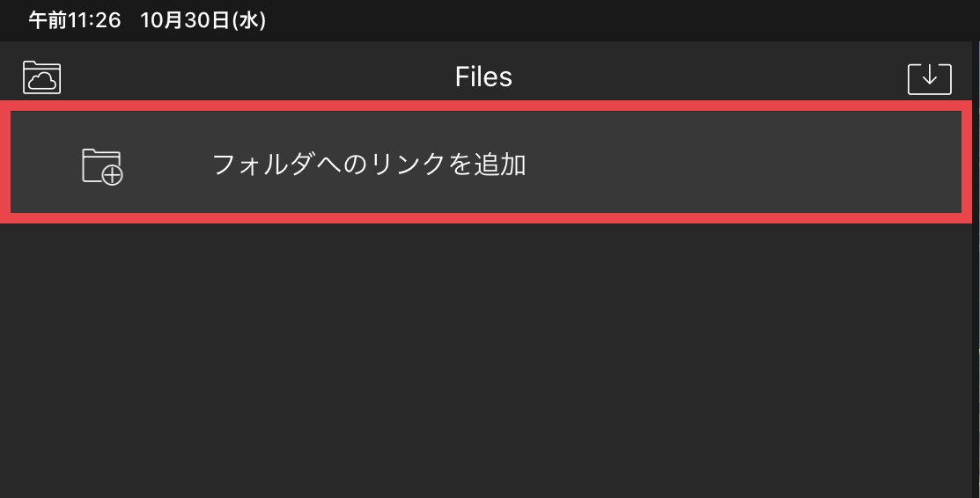Screen dimensions: 980x498
Task: Tap the import download icon
Action: (x=929, y=78)
